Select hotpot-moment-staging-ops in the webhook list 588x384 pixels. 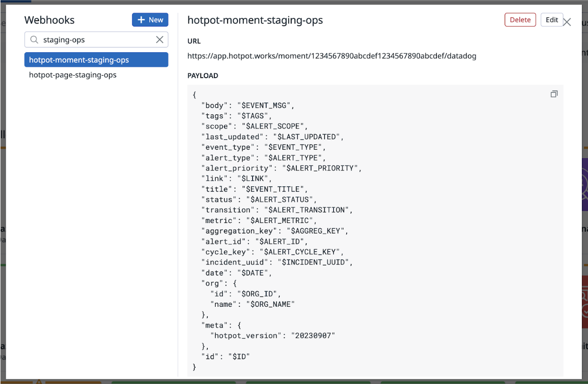tap(96, 60)
